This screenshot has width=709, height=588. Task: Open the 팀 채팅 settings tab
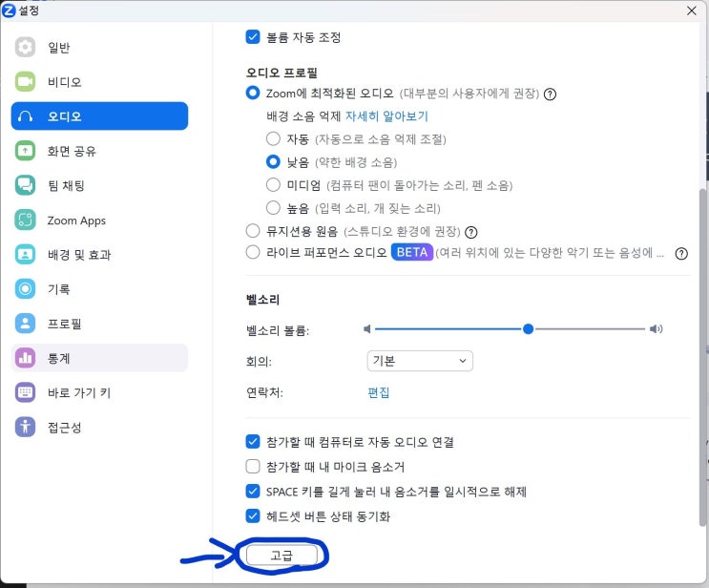pos(99,185)
